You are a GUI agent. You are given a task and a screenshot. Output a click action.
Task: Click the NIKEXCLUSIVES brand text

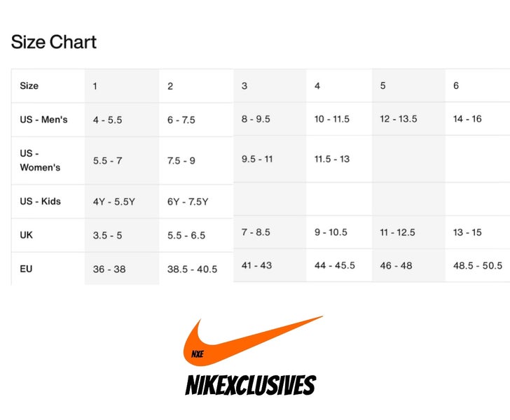coord(251,385)
